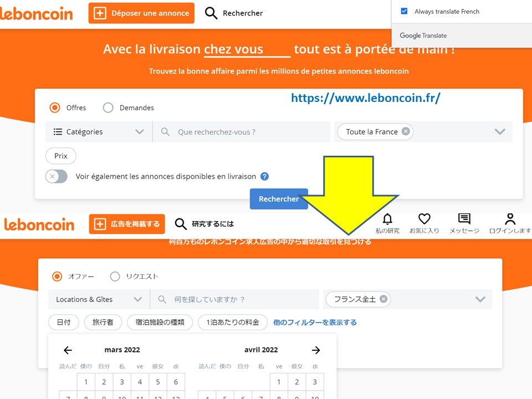
Task: Click the '何を探していますか' search field
Action: [x=234, y=299]
